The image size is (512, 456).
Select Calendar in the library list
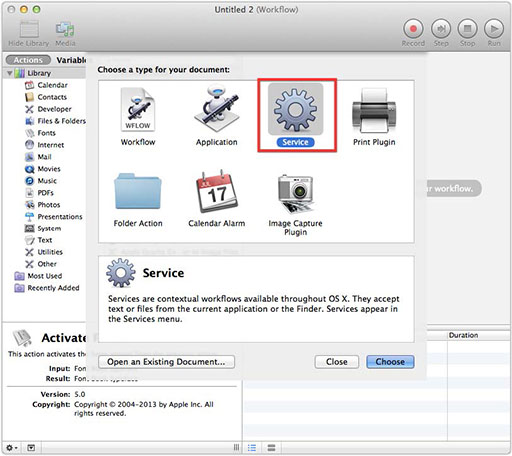(46, 85)
